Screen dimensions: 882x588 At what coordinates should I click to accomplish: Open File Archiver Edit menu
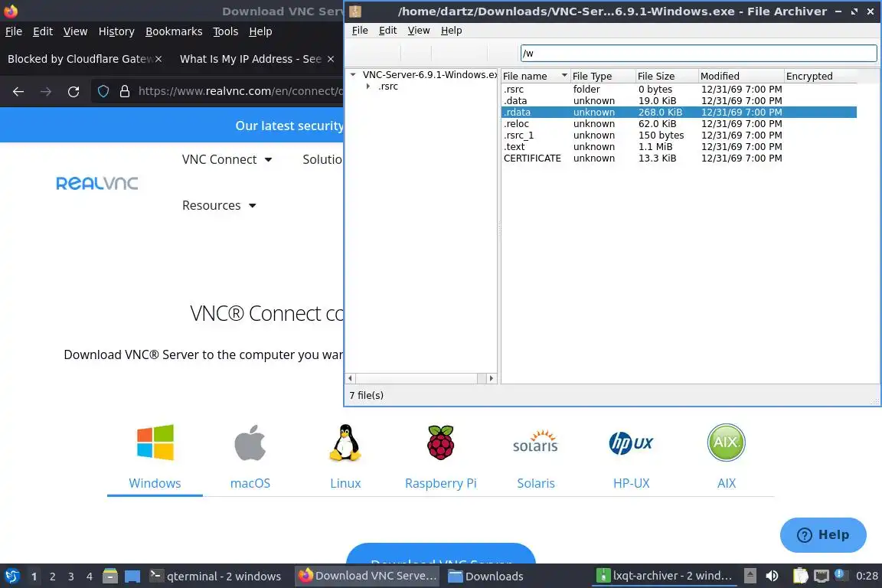point(387,31)
